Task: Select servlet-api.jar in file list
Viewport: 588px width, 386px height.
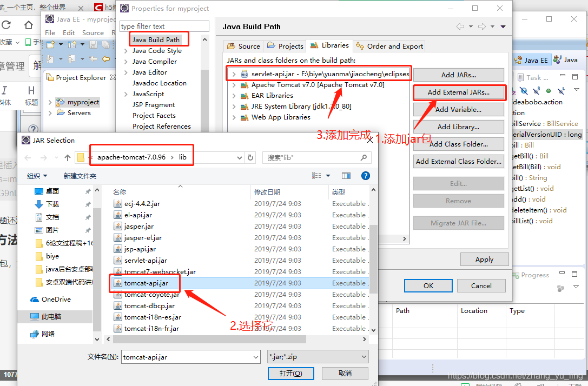Action: click(x=146, y=261)
